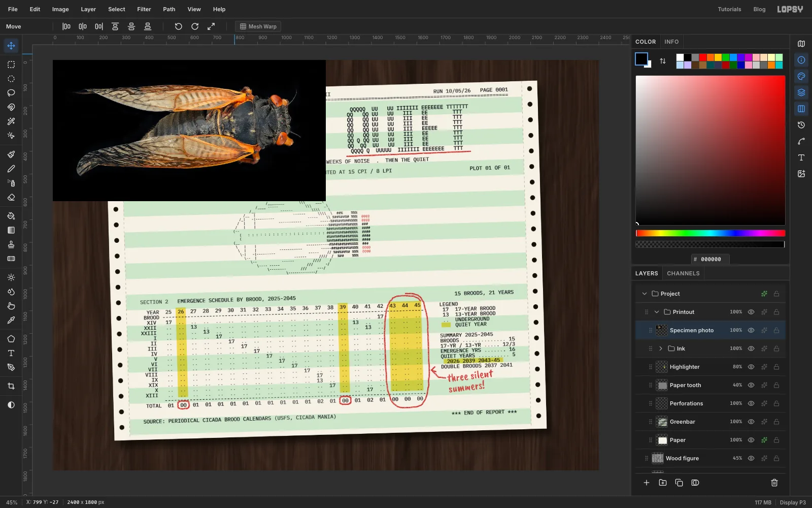Click the Specimen photo layer thumbnail
The width and height of the screenshot is (812, 508).
662,330
